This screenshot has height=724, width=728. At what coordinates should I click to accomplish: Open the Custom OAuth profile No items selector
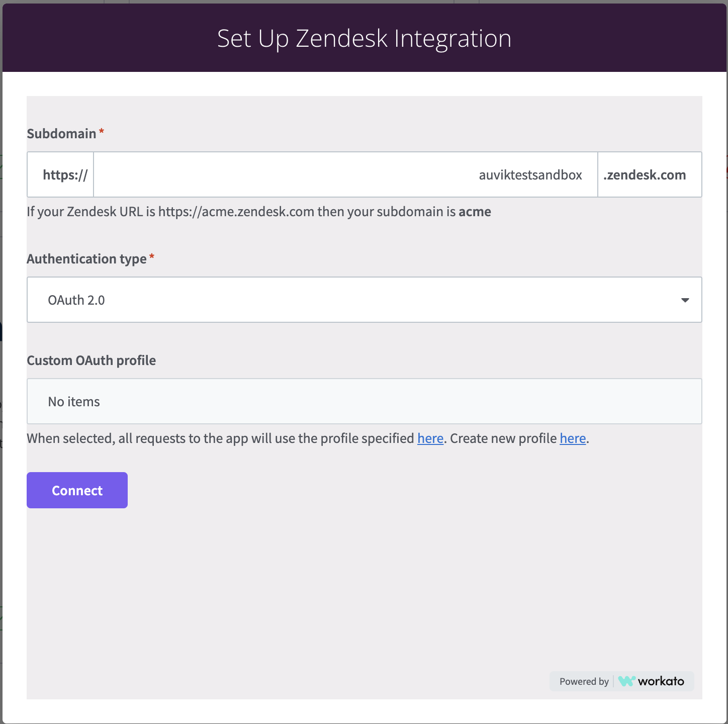pyautogui.click(x=364, y=401)
